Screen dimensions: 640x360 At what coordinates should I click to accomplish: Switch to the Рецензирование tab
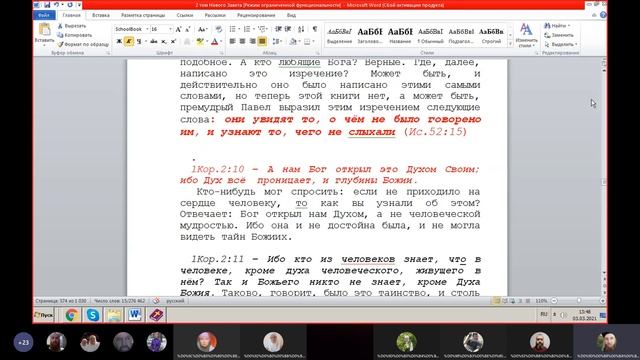(256, 15)
